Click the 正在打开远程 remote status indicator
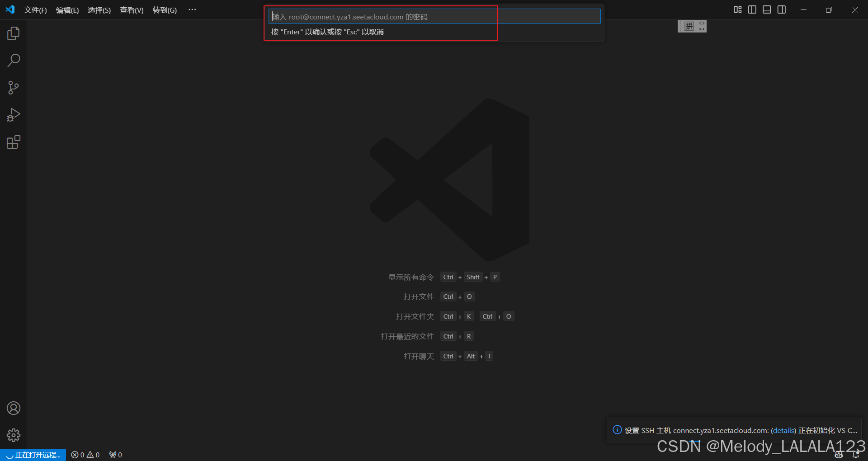 [x=33, y=455]
